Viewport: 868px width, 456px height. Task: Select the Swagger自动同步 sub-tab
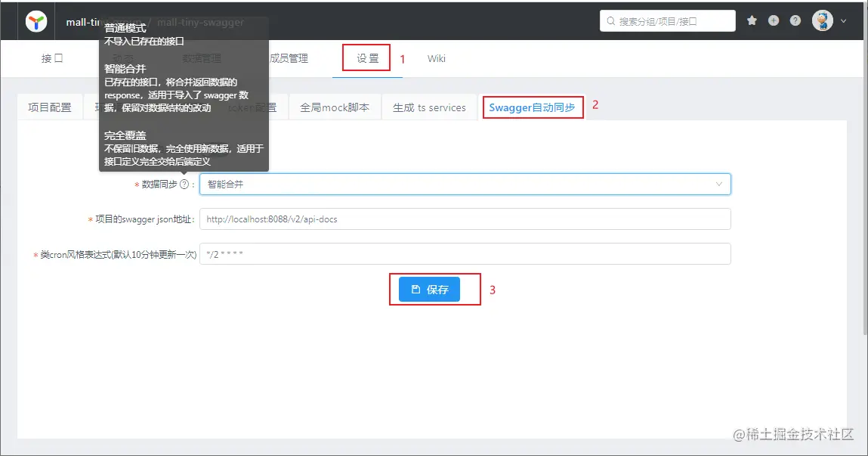tap(533, 107)
